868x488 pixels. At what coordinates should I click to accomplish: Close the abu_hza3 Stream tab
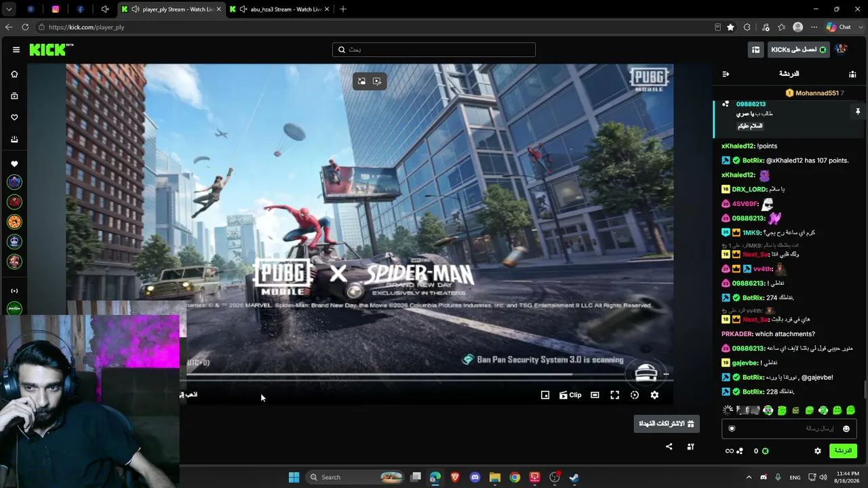tap(327, 9)
